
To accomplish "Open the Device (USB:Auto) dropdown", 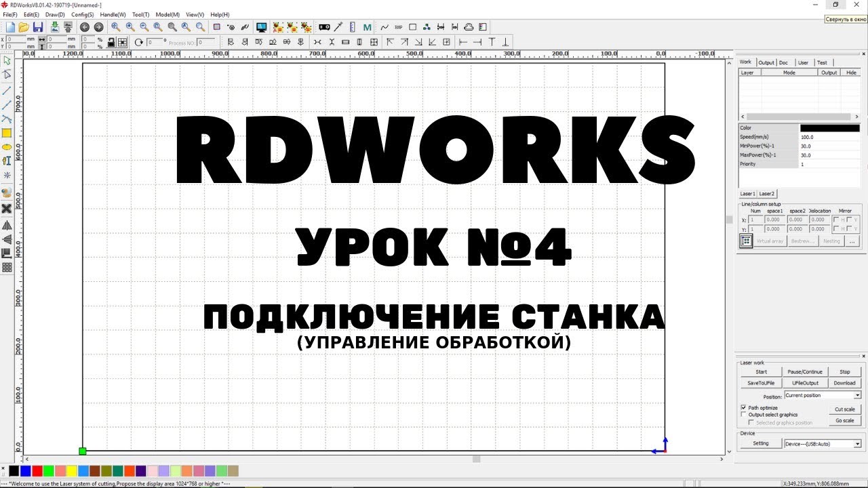I will [823, 444].
